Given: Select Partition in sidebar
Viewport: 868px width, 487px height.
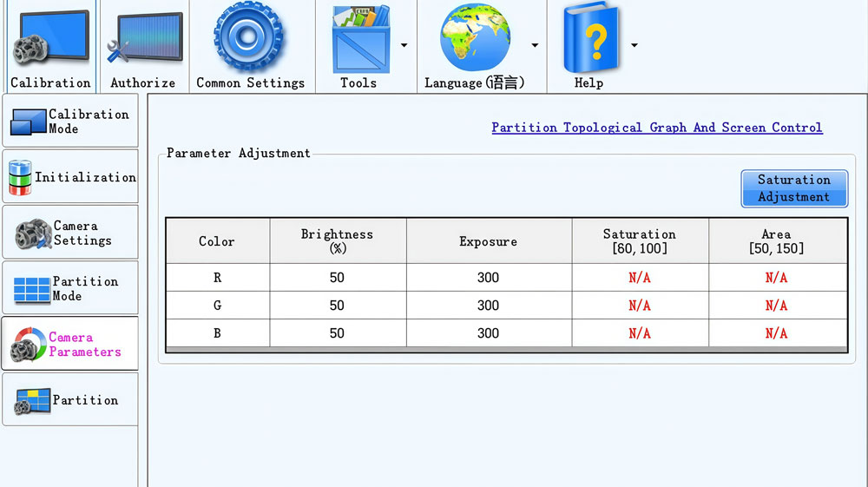Looking at the screenshot, I should [x=70, y=399].
